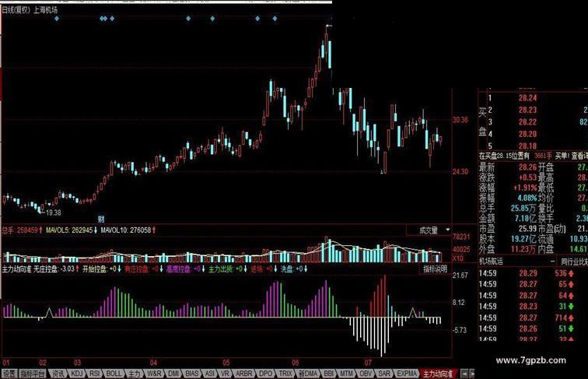This screenshot has height=379, width=588.
Task: Click the 开始控盘 indicator label
Action: 95,269
